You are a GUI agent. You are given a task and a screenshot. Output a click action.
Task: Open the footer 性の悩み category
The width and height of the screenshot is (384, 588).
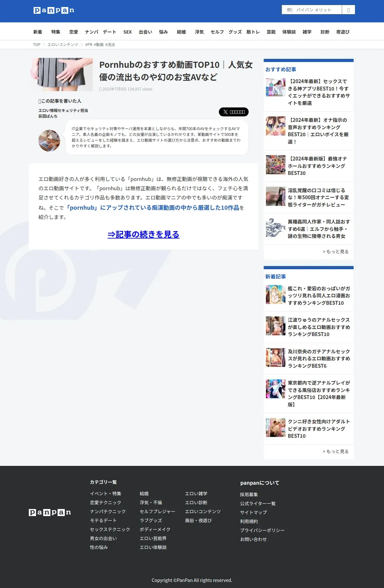pyautogui.click(x=99, y=547)
